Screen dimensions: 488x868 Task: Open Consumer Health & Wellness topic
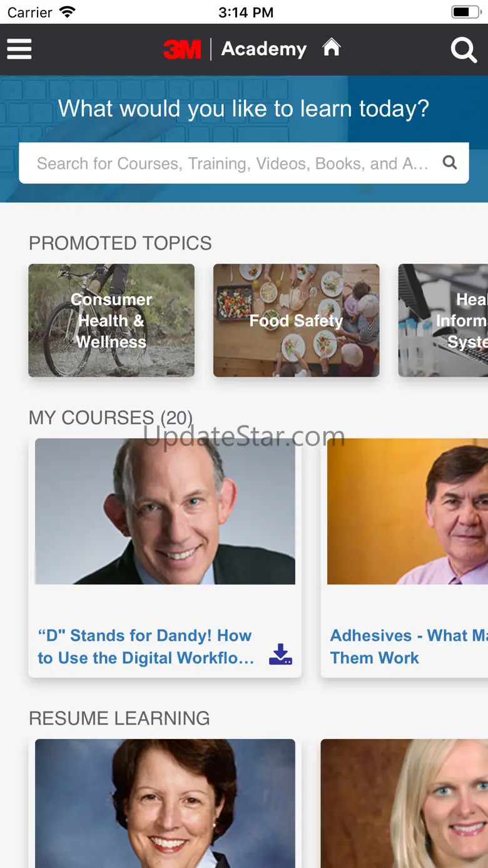(111, 320)
